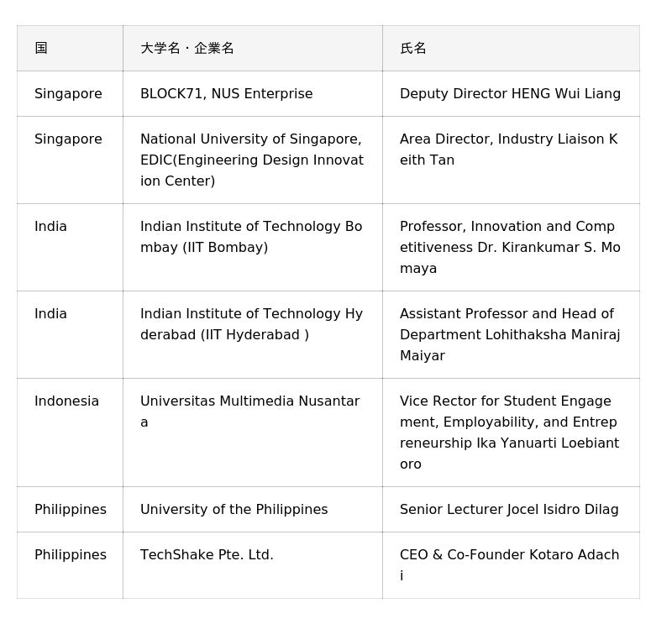Image resolution: width=672 pixels, height=624 pixels.
Task: Click the Area Director Keith Tan cell
Action: (x=508, y=149)
